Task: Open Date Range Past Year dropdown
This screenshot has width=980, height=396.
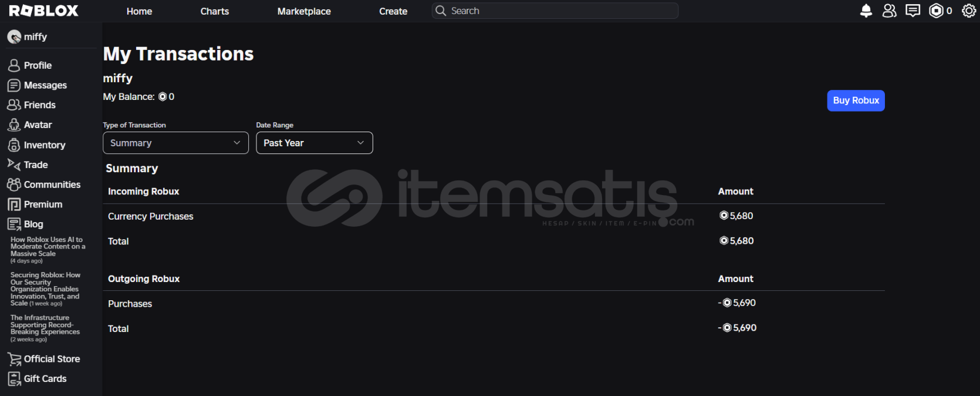Action: tap(315, 143)
